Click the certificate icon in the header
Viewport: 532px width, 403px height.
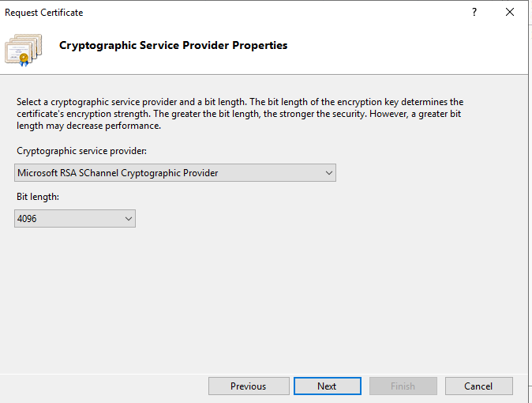tap(24, 48)
